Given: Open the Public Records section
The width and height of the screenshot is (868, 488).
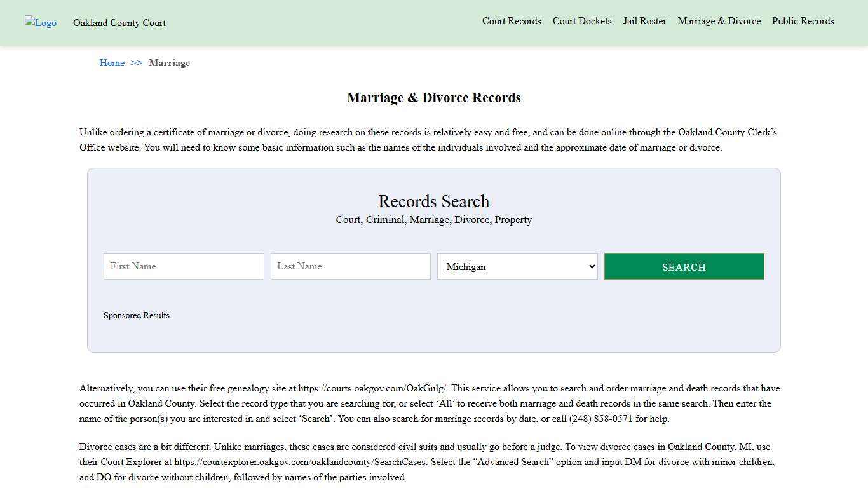Looking at the screenshot, I should click(x=803, y=21).
